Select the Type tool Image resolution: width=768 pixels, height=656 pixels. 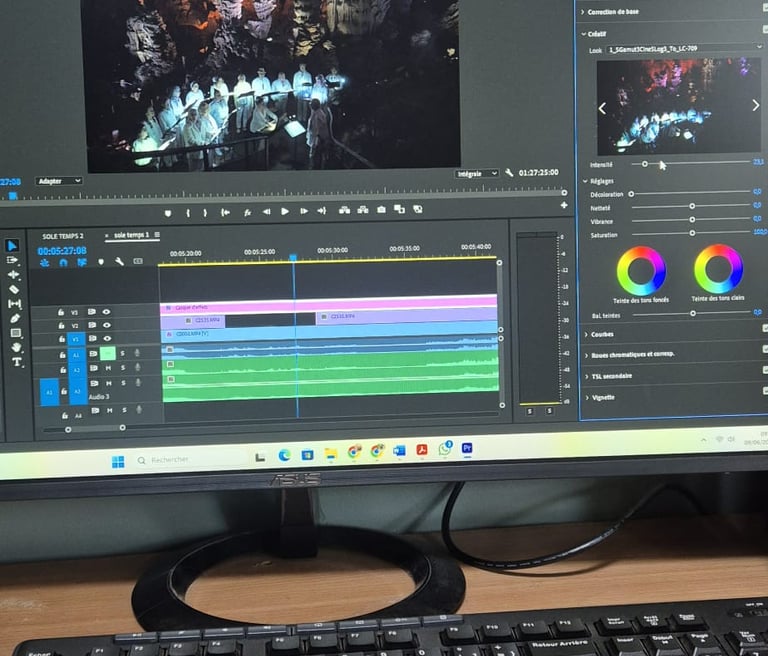coord(17,362)
